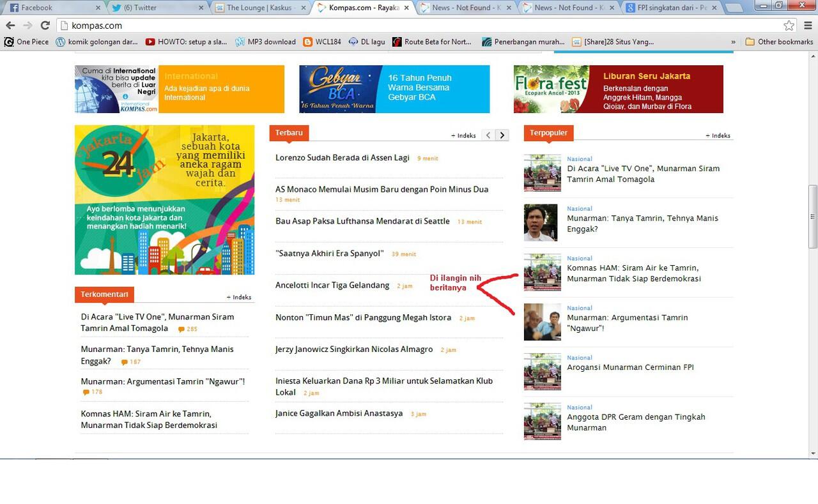
Task: Close the (6) Twitter tab
Action: 201,8
